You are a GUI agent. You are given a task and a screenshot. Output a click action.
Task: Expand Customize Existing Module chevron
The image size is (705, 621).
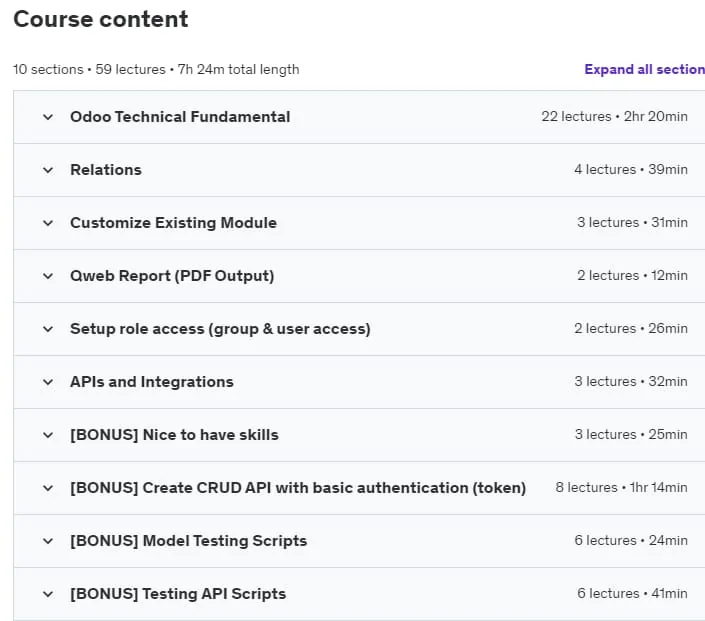click(48, 223)
